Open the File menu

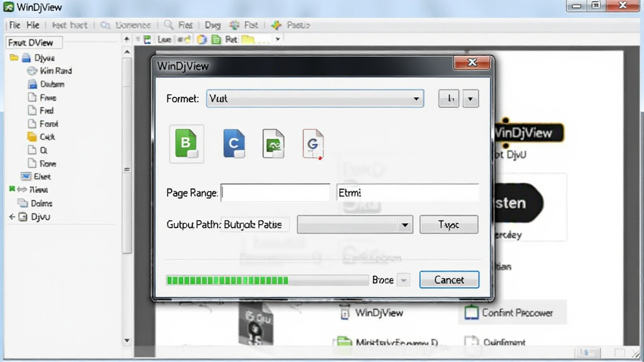click(15, 25)
